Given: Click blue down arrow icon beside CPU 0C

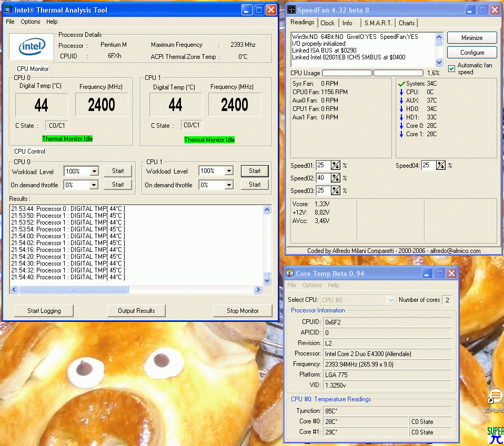Looking at the screenshot, I should coord(401,92).
